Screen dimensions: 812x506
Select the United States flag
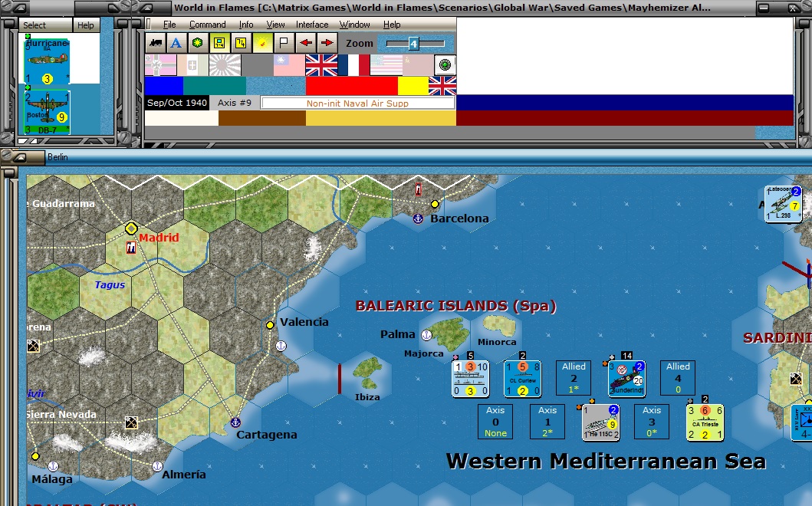tap(386, 65)
